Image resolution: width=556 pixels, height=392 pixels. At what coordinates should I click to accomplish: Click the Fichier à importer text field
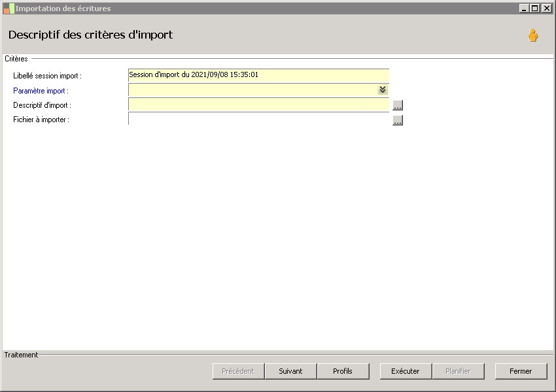pos(258,119)
